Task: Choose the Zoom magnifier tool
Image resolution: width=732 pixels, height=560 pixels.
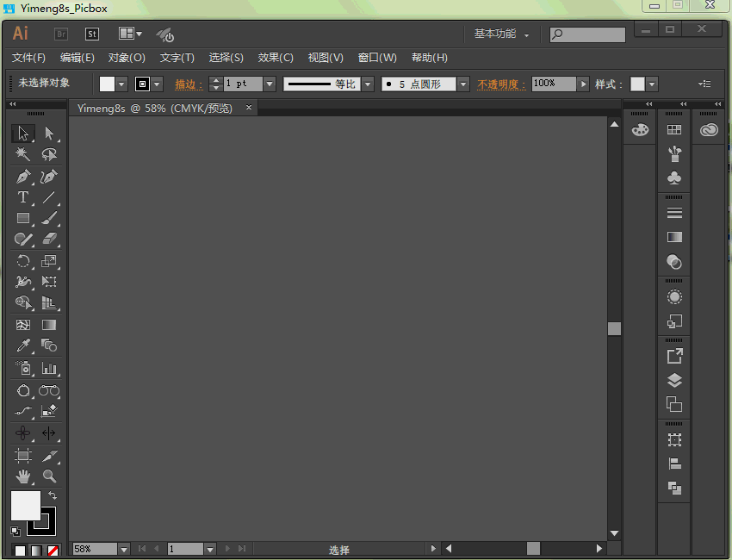Action: point(49,476)
